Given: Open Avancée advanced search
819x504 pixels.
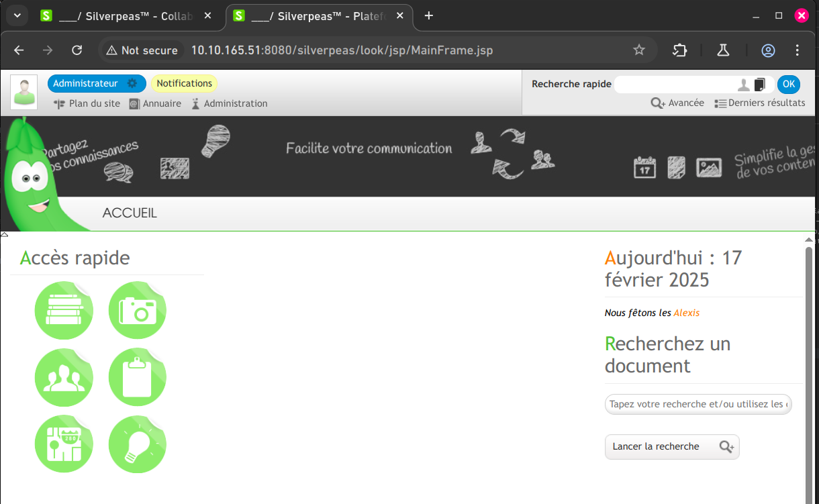Looking at the screenshot, I should click(677, 103).
